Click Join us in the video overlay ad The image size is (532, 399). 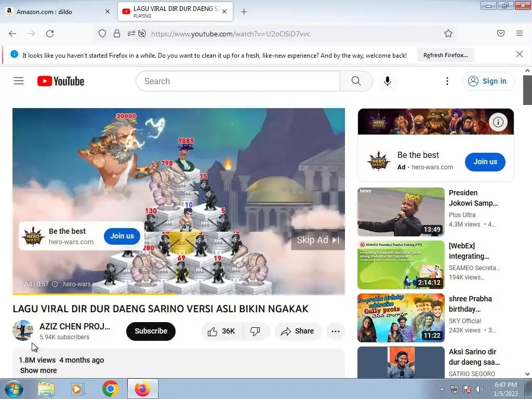click(122, 236)
